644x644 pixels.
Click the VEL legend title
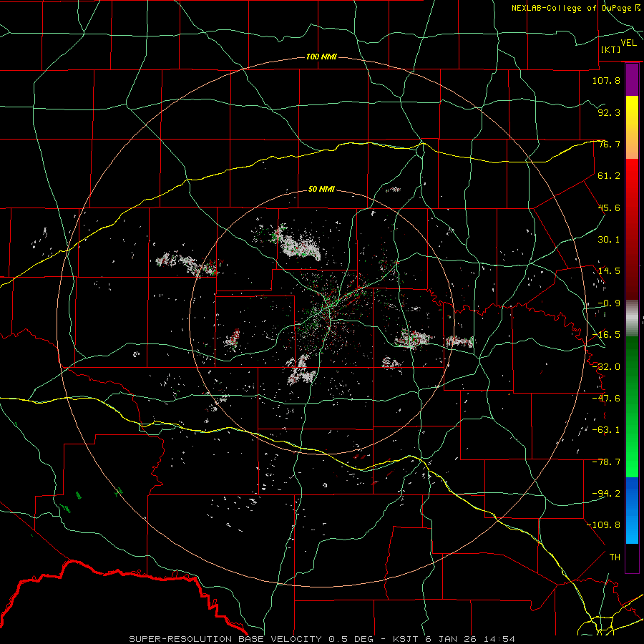pyautogui.click(x=628, y=43)
